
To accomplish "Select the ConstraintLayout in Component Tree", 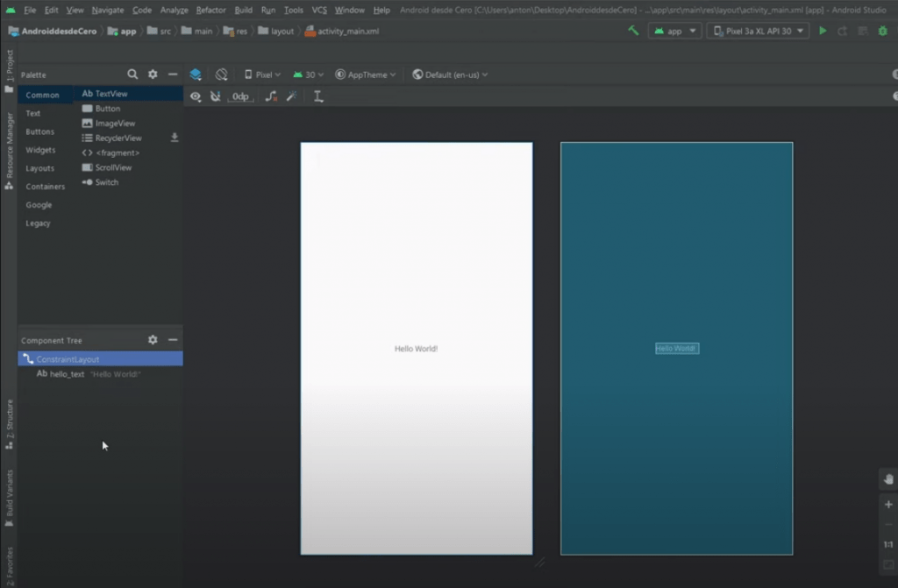I will pyautogui.click(x=68, y=359).
